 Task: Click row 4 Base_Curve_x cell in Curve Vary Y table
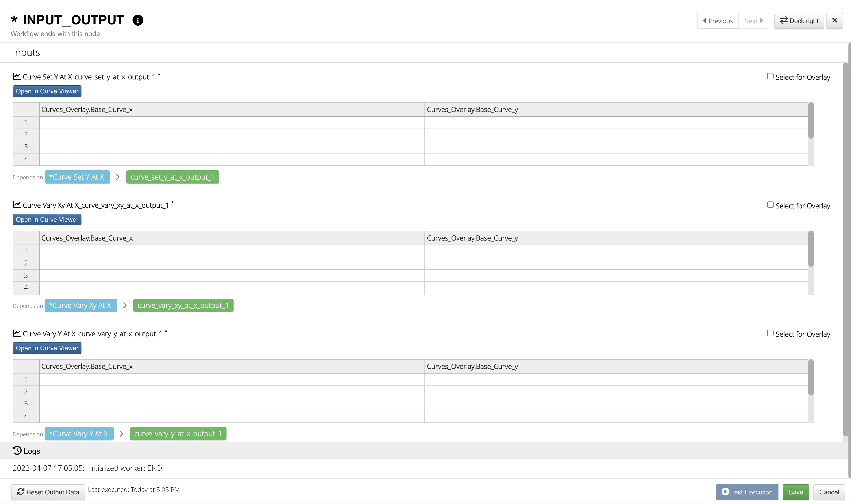(x=232, y=416)
